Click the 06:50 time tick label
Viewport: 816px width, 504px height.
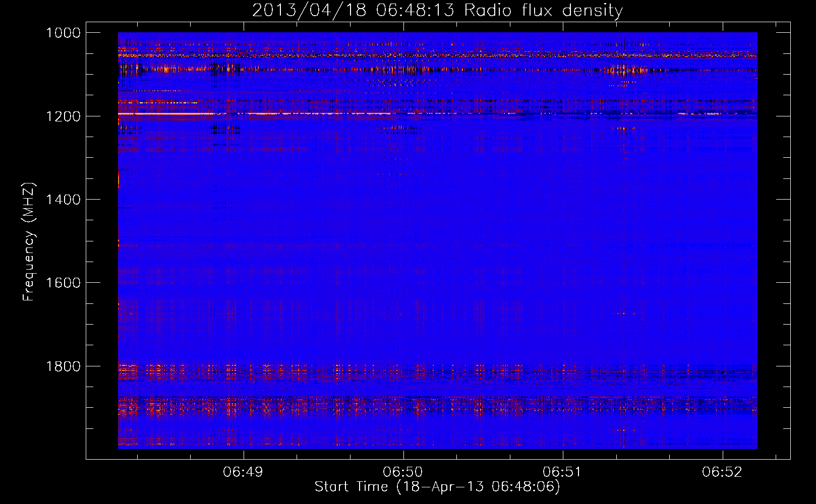coord(403,472)
